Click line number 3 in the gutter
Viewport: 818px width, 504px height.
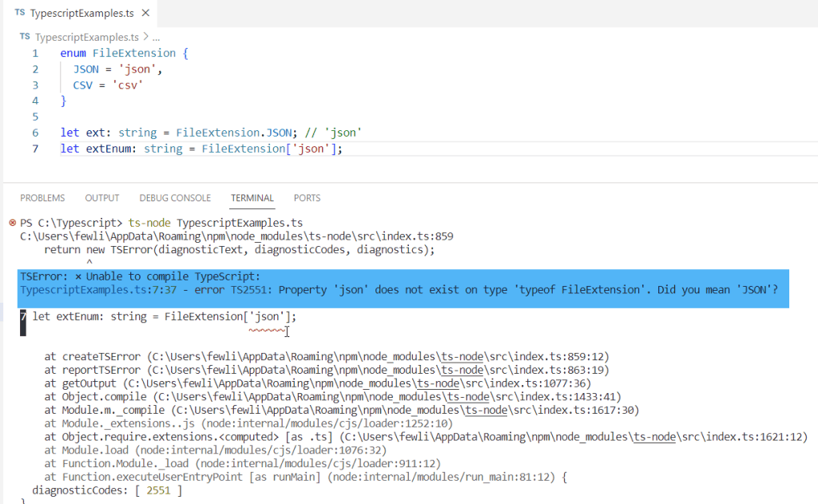point(35,85)
